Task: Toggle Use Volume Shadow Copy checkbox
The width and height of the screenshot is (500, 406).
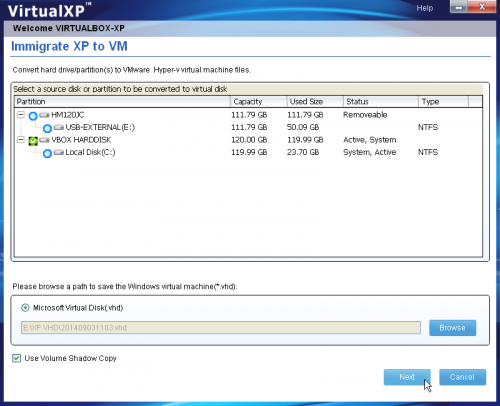Action: tap(16, 358)
